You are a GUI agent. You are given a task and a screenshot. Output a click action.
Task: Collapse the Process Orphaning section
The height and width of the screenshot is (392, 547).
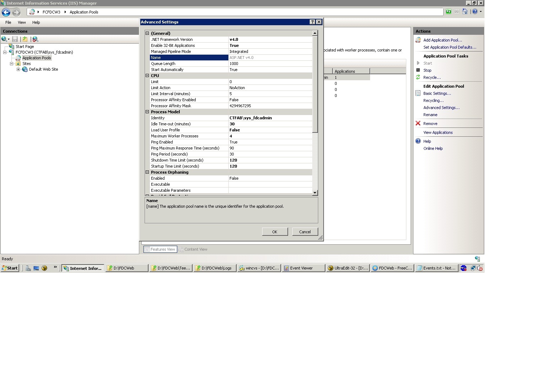pos(147,172)
